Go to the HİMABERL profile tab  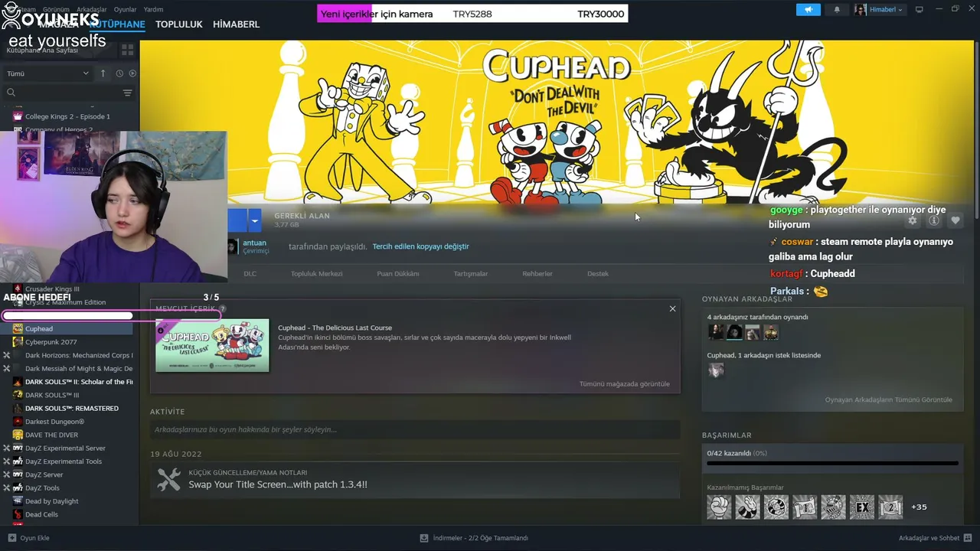click(x=237, y=24)
